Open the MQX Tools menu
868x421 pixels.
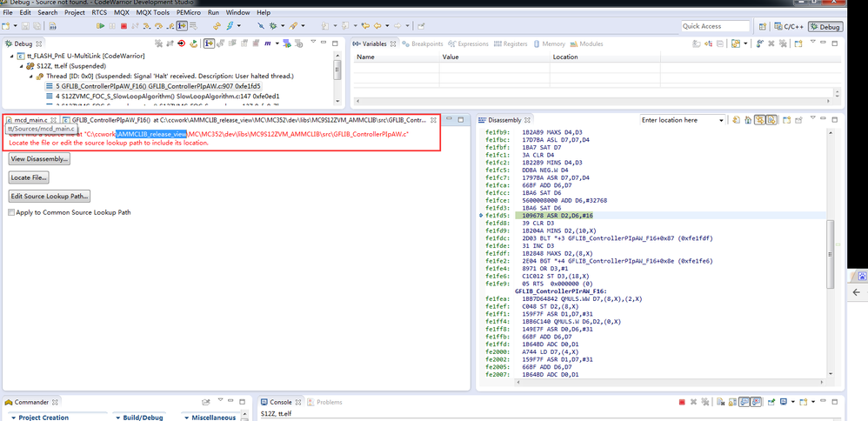tap(153, 12)
